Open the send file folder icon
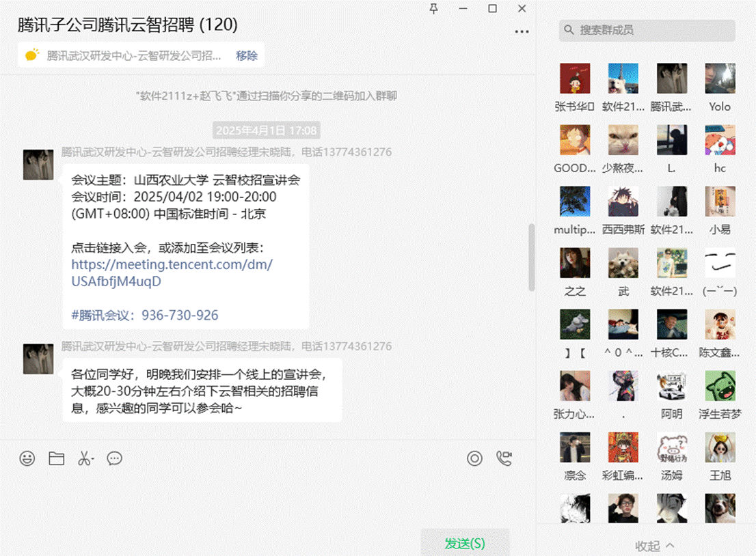 pyautogui.click(x=57, y=458)
